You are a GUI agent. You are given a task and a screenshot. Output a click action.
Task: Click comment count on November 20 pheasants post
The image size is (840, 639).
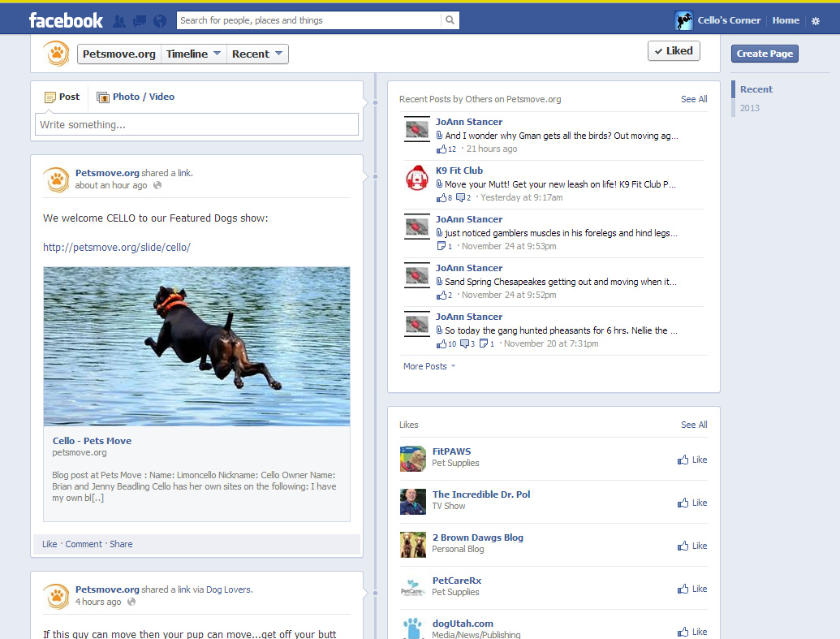tap(467, 343)
